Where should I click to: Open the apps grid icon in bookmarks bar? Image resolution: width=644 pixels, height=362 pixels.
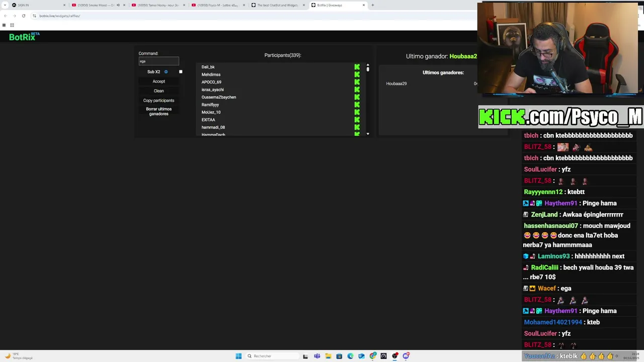(12, 25)
